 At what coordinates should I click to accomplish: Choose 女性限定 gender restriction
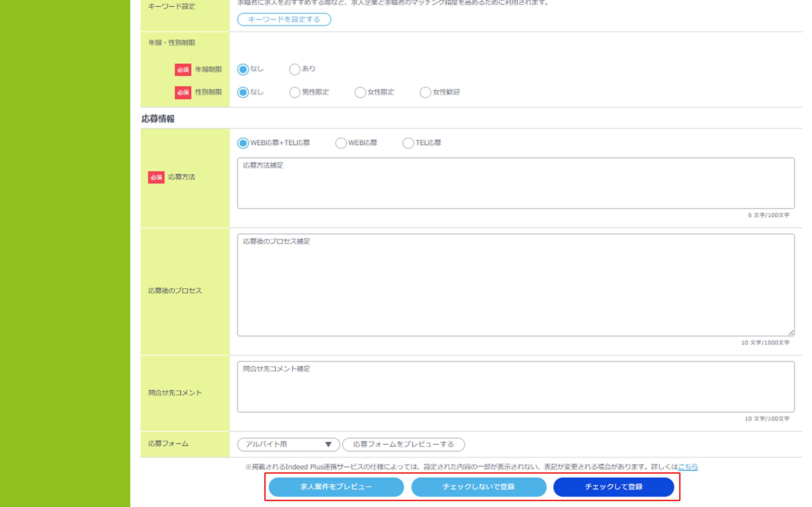360,92
